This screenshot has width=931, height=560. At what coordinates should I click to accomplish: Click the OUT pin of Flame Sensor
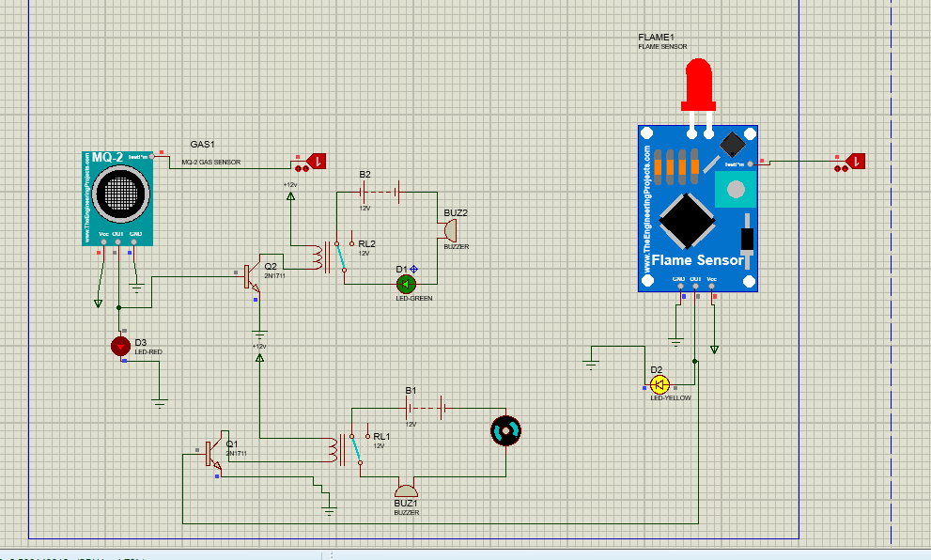[x=695, y=287]
